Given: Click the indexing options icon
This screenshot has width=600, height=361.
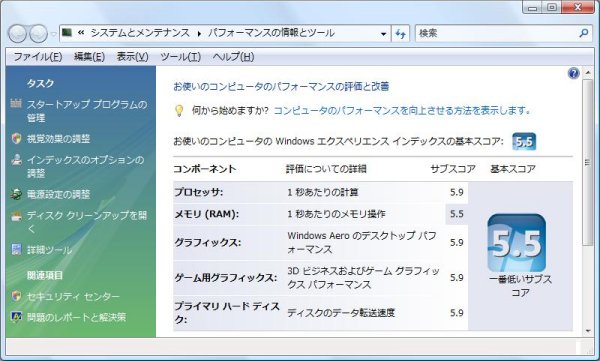Looking at the screenshot, I should point(16,159).
